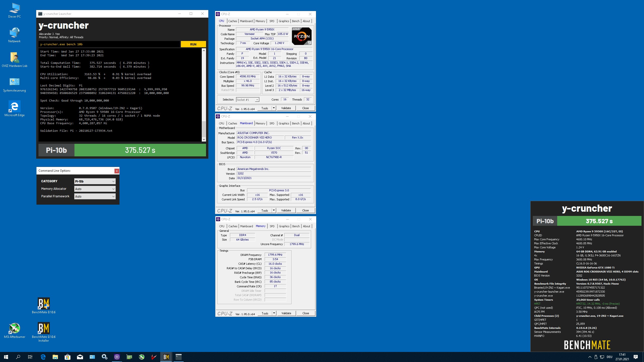Open About tab in Memory CPU-Z window
This screenshot has width=644, height=362.
306,226
